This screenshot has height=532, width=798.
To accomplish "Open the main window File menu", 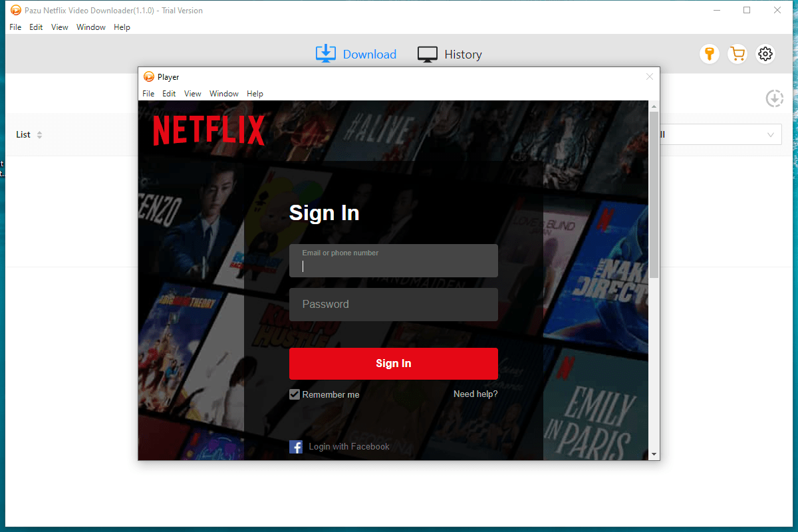I will click(x=15, y=27).
